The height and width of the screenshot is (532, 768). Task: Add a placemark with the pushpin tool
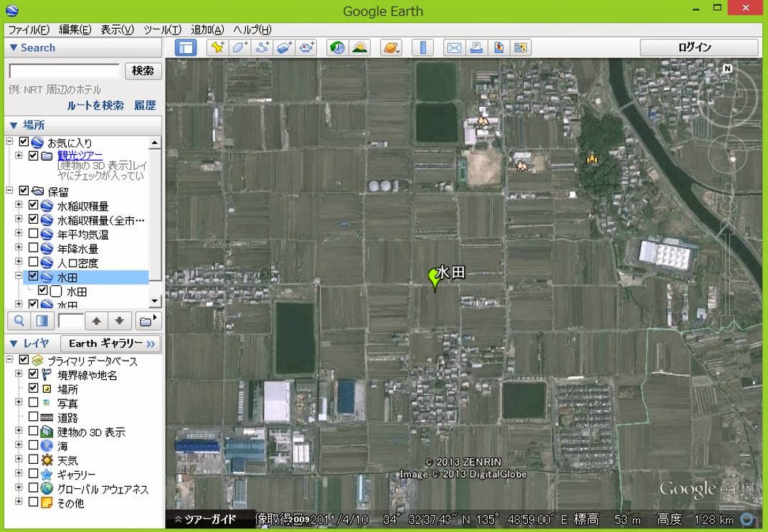pos(217,47)
